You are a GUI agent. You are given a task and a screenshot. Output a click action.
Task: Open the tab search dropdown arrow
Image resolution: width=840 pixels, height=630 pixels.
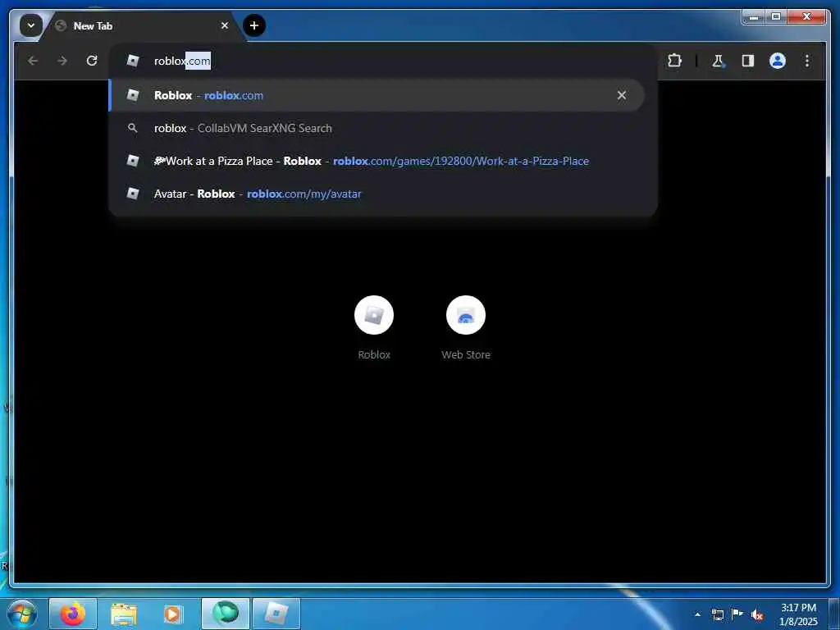pos(31,25)
